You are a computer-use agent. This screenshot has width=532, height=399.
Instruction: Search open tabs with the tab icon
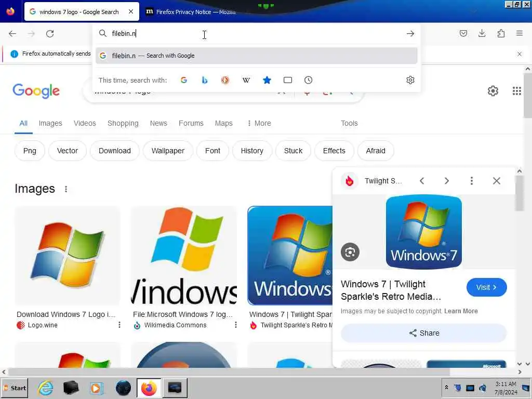[x=288, y=80]
